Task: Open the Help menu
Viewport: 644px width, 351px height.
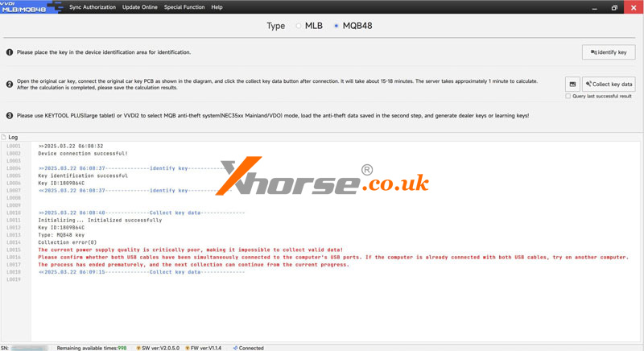Action: [x=217, y=7]
